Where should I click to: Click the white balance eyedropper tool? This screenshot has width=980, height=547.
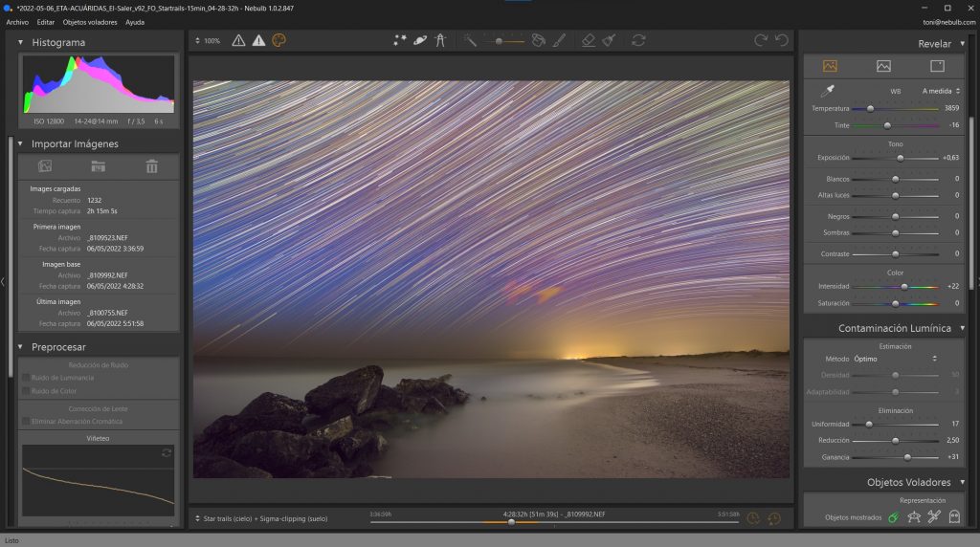click(x=827, y=91)
